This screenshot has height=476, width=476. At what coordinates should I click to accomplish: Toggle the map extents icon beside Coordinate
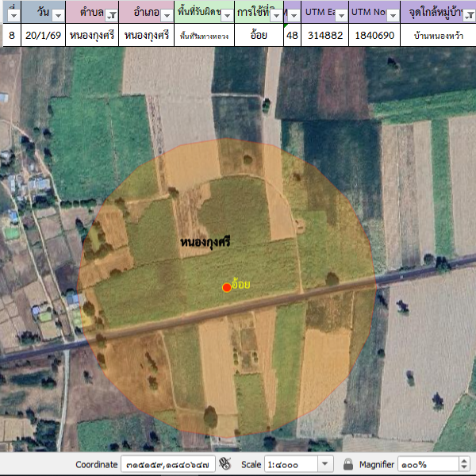click(x=225, y=464)
